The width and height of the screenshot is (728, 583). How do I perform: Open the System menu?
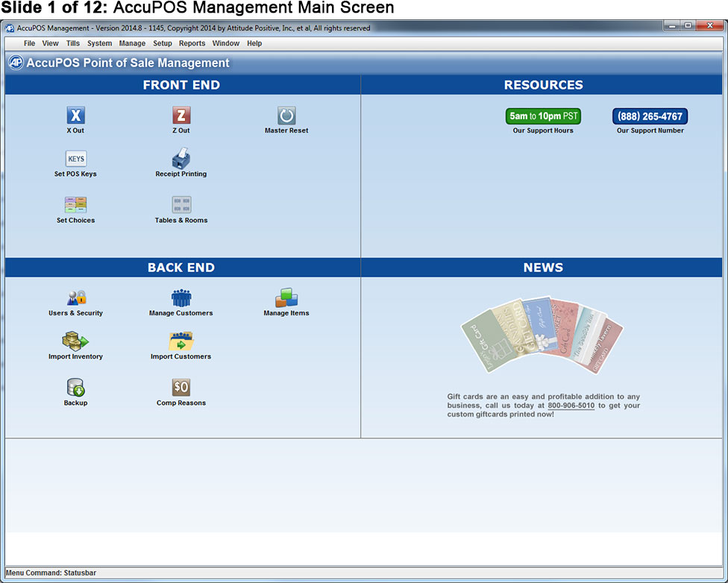click(x=99, y=43)
